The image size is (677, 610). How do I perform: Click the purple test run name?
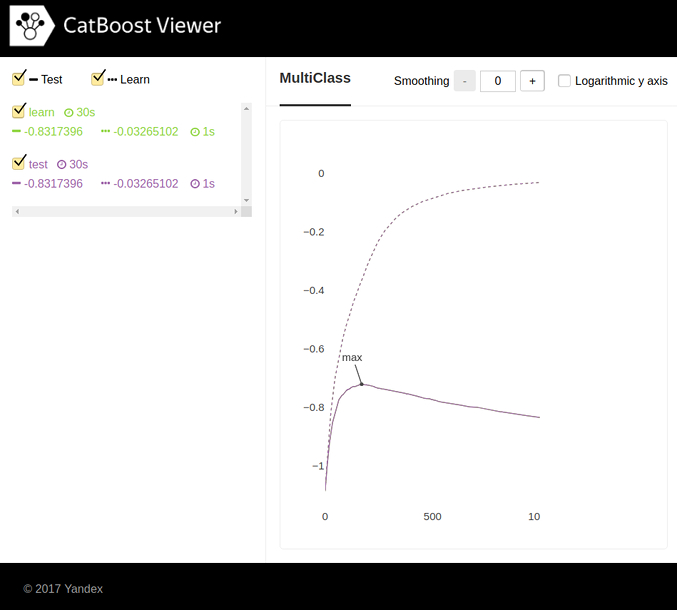click(x=38, y=164)
